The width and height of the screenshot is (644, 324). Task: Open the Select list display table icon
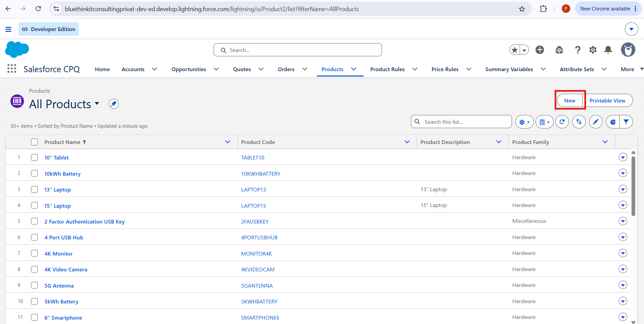(545, 122)
